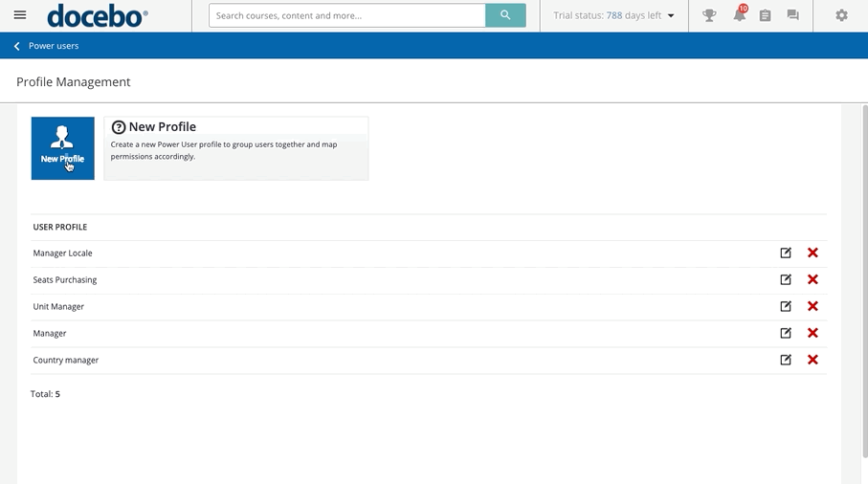
Task: Click the docebo logo
Action: (x=98, y=15)
